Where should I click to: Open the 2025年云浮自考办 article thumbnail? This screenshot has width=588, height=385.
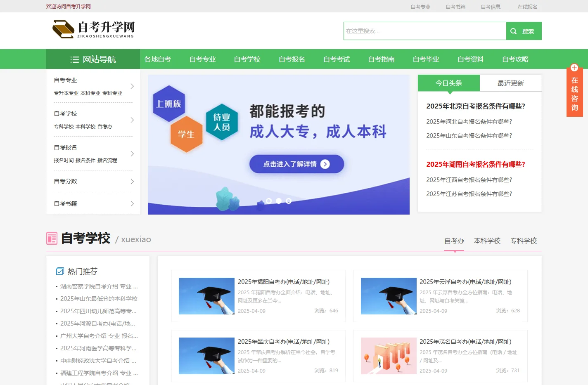pos(389,296)
